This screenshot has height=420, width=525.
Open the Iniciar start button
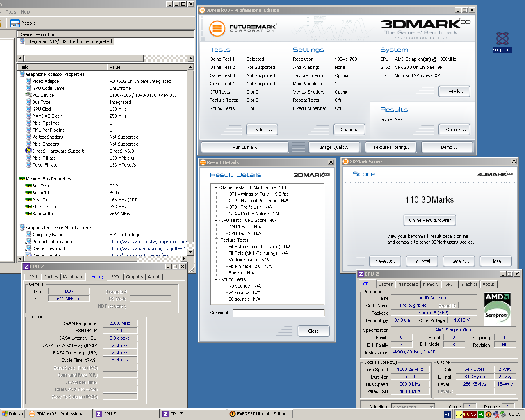(13, 414)
